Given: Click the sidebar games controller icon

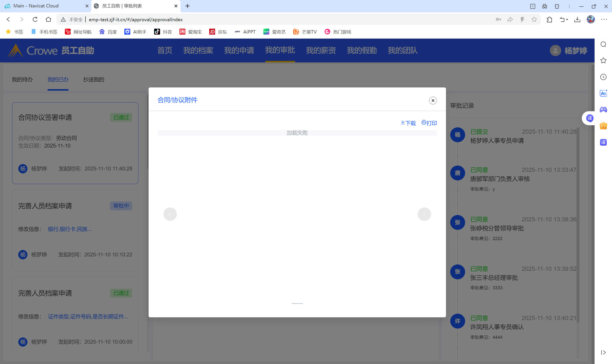Looking at the screenshot, I should (x=603, y=109).
